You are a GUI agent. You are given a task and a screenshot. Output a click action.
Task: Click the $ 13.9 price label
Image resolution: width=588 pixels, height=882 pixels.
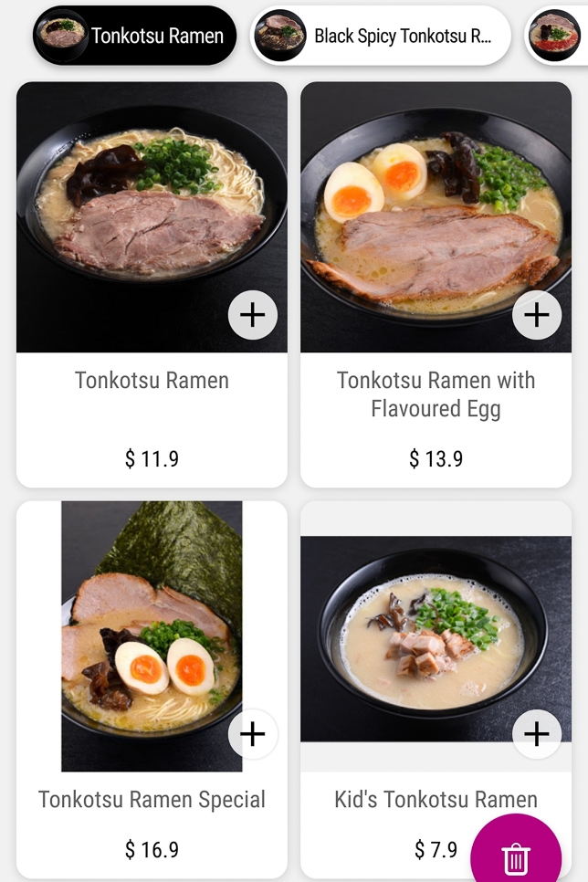coord(436,458)
